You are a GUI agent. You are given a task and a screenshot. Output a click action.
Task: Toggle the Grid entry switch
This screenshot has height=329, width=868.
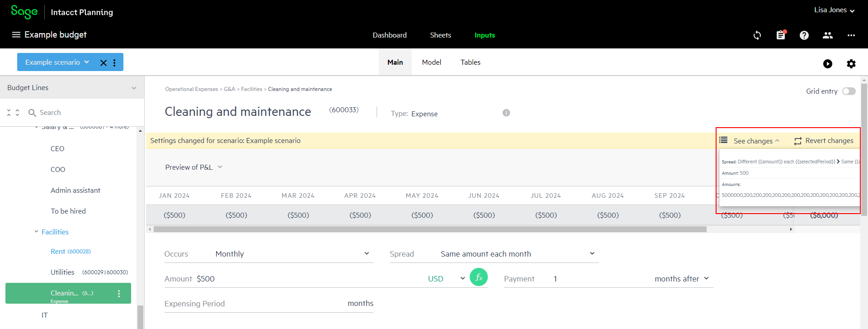pyautogui.click(x=849, y=91)
